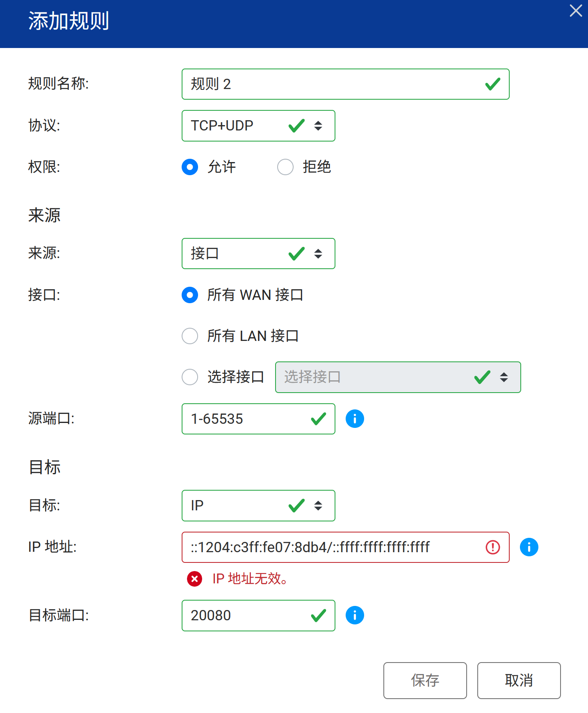Select the 拒绝 (deny) radio button
Image resolution: width=588 pixels, height=713 pixels.
pos(285,167)
